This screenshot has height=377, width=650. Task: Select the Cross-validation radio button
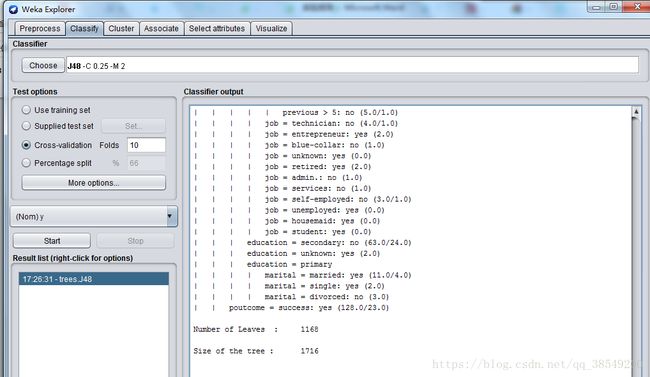(x=26, y=145)
